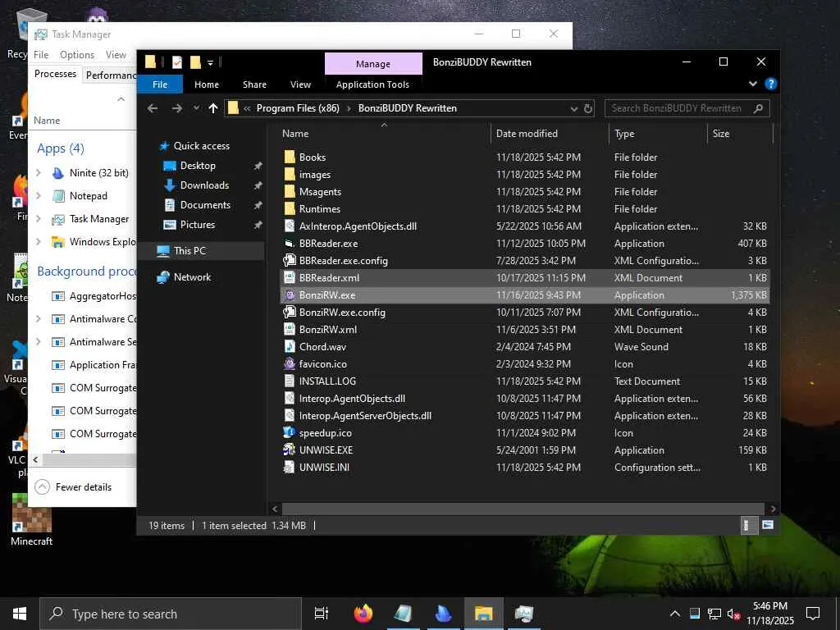The height and width of the screenshot is (630, 840).
Task: Select the INSTALL.LOG text file icon
Action: (290, 381)
